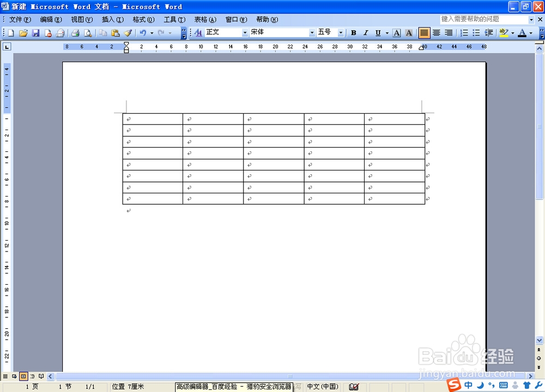This screenshot has width=545, height=392.
Task: Switch to Normal view icon
Action: pos(5,376)
